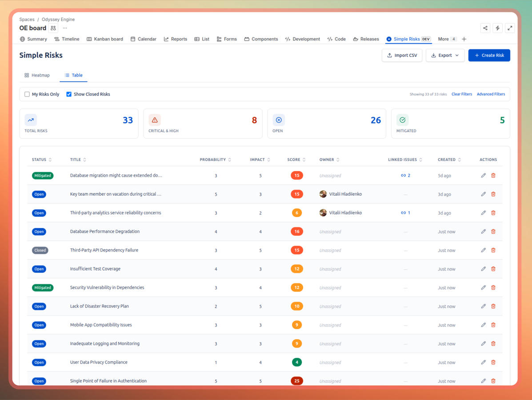Edit the Database Performance Degradation risk via pencil icon

[483, 231]
